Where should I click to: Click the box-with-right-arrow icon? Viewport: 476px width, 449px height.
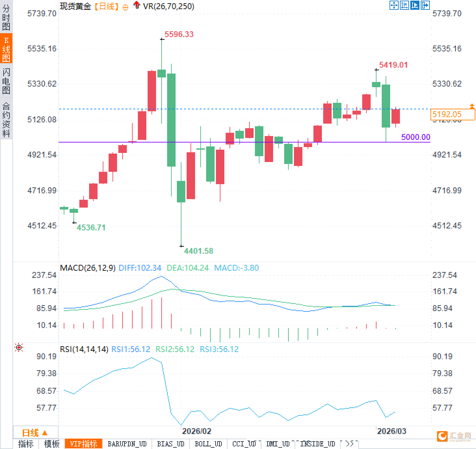(425, 5)
